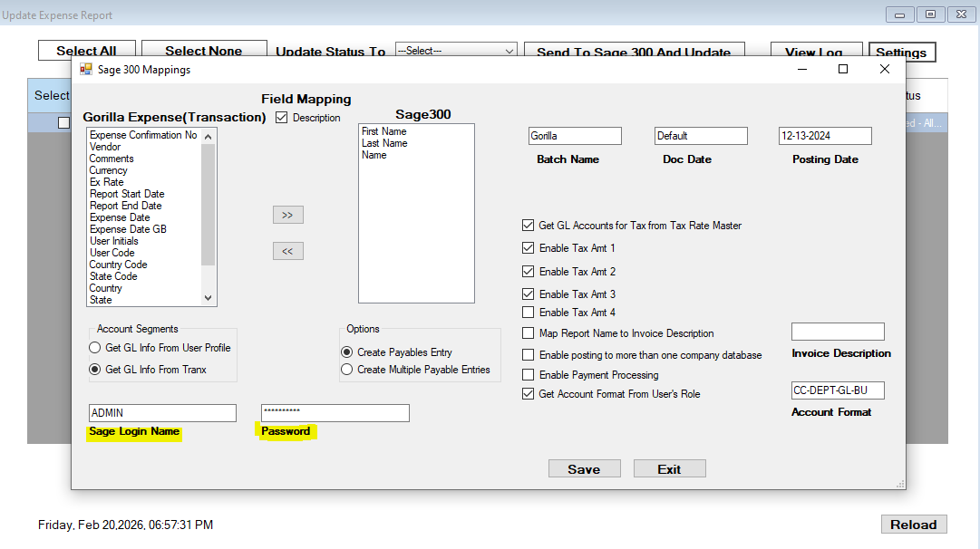Select Comments in Gorilla Expense list
The image size is (980, 549).
pos(112,159)
